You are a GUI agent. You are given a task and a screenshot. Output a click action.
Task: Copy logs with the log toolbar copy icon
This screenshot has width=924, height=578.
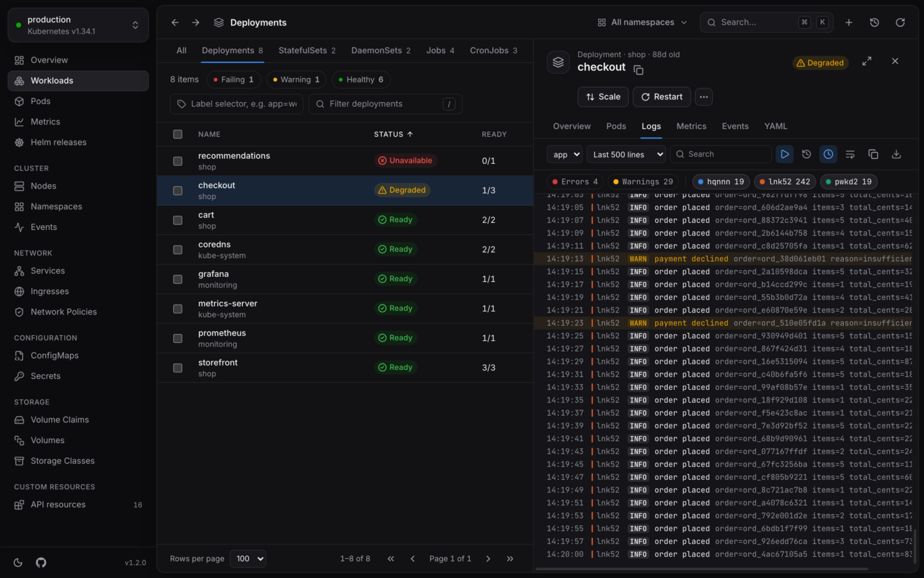[x=873, y=154]
